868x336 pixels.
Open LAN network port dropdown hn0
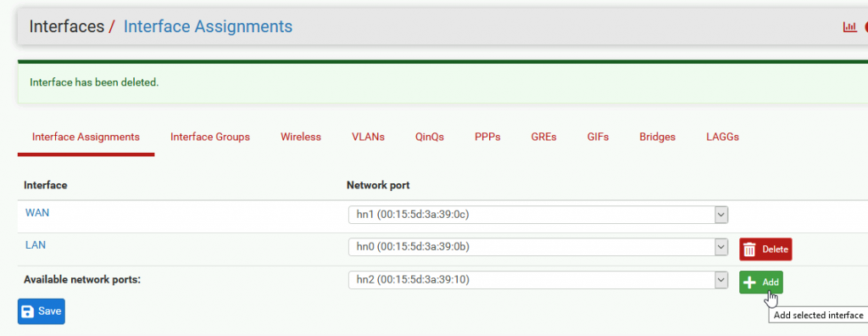coord(538,247)
